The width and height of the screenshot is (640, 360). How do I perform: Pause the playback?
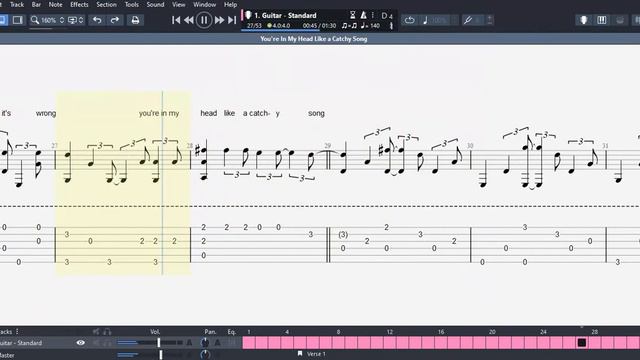204,20
